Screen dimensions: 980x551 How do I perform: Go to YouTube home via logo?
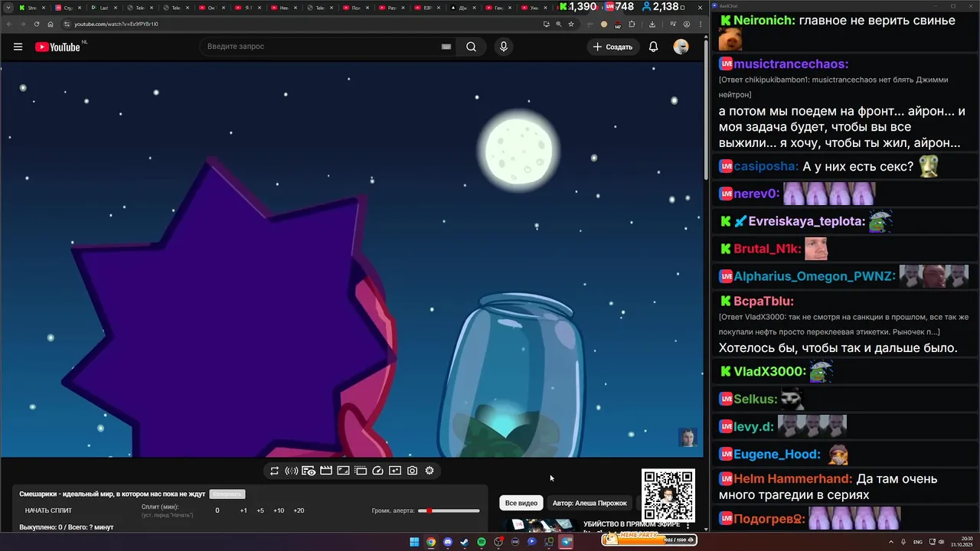click(x=57, y=47)
